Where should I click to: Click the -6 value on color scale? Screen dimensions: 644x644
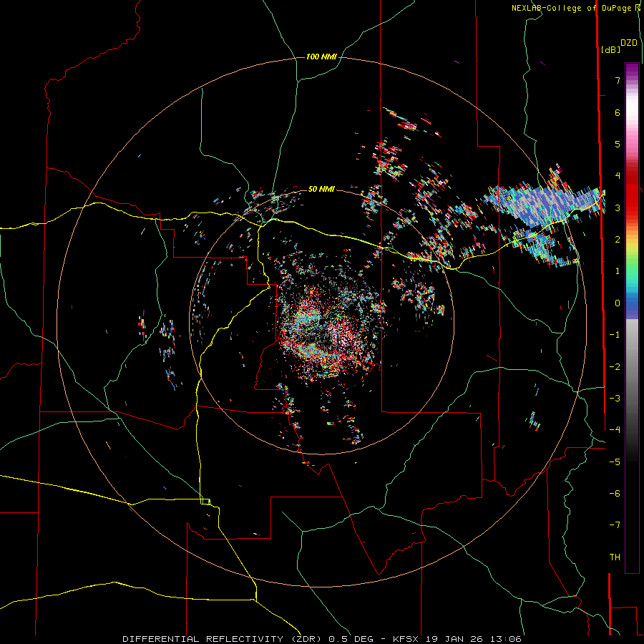[x=615, y=494]
